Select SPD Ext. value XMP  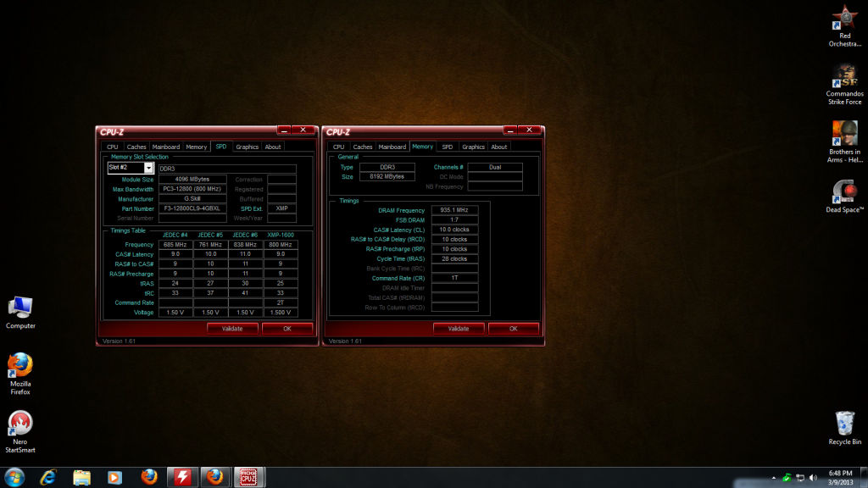click(x=281, y=208)
